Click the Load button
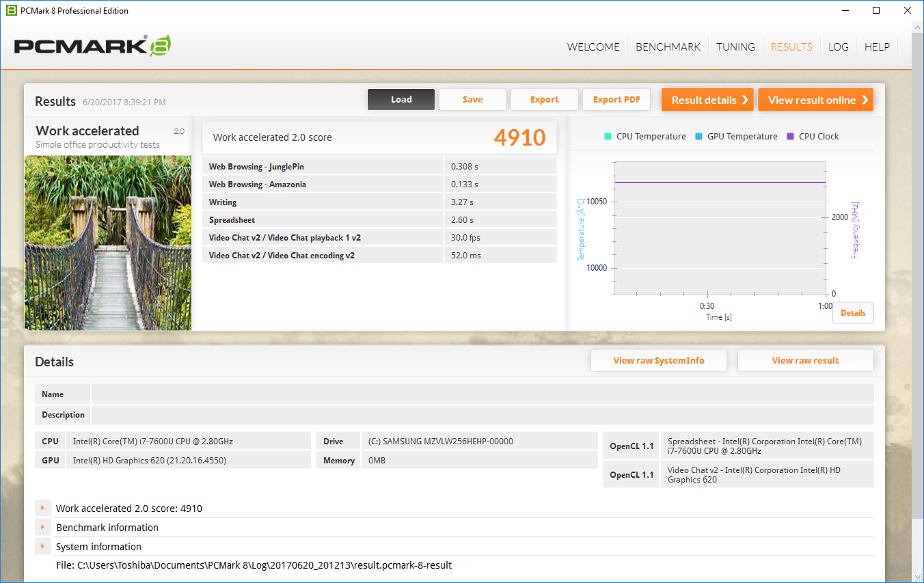Viewport: 924px width, 583px height. pyautogui.click(x=401, y=100)
